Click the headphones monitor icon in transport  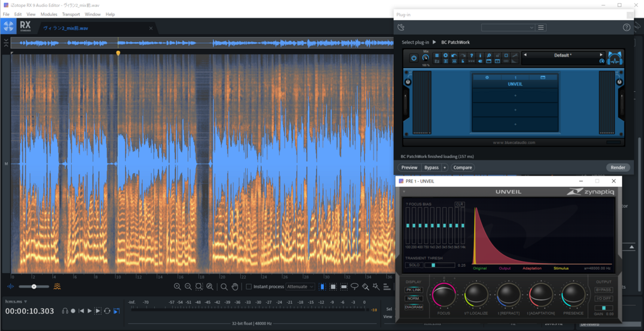click(x=65, y=311)
